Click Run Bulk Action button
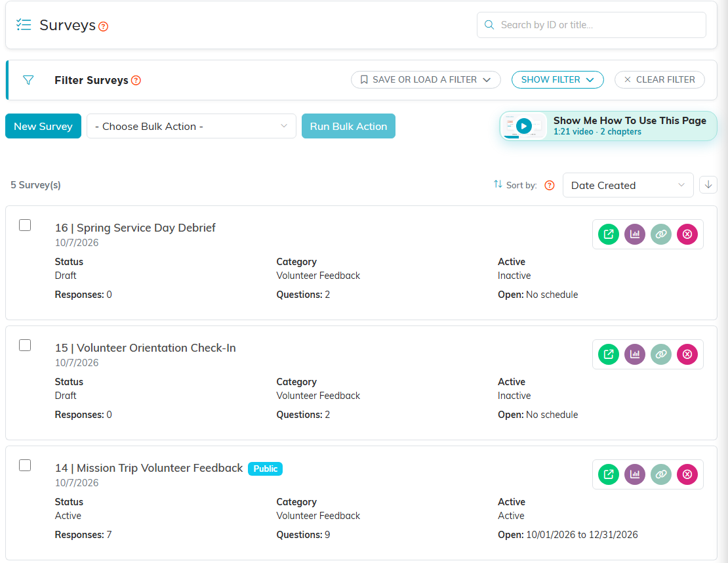 [x=348, y=127]
